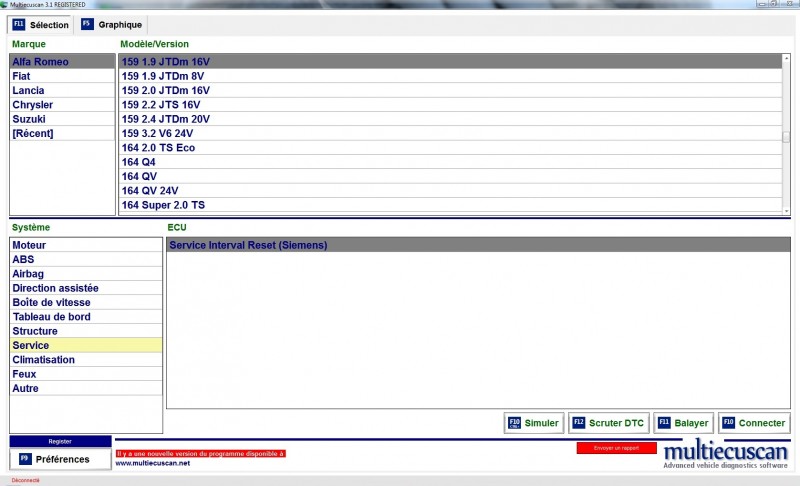Click Service Interval Reset (Siemens) ECU
The image size is (800, 486).
click(x=248, y=245)
